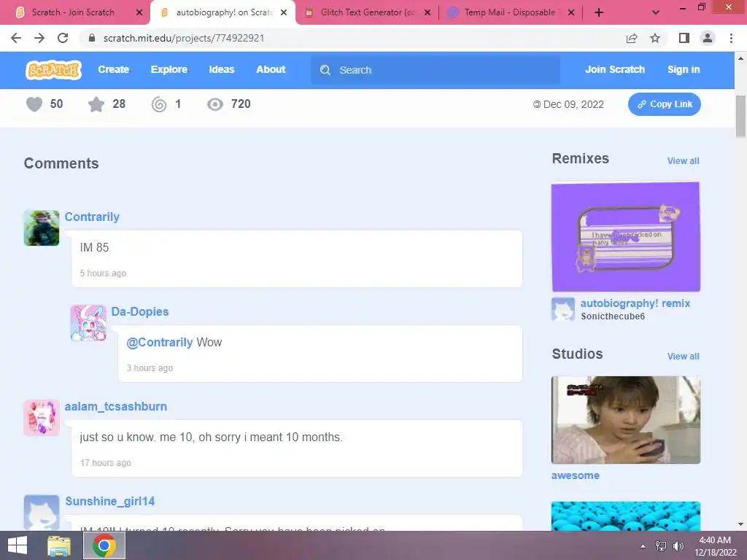Open a new browser tab

point(599,12)
